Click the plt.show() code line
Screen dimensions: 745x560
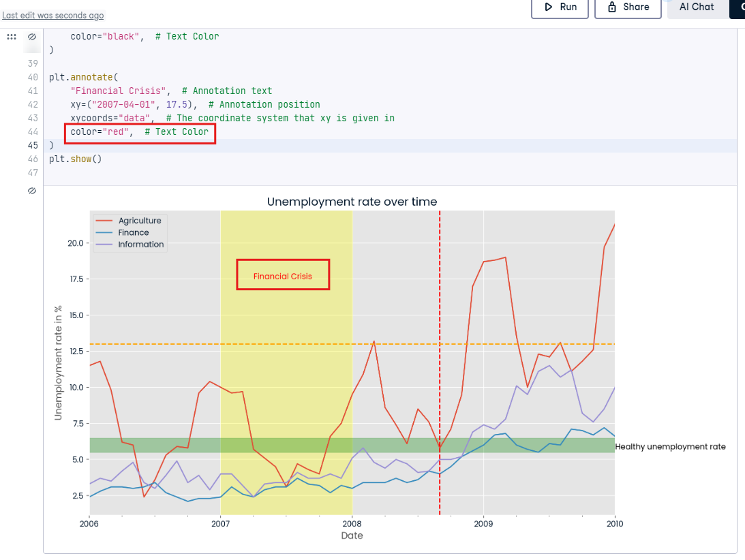point(75,159)
